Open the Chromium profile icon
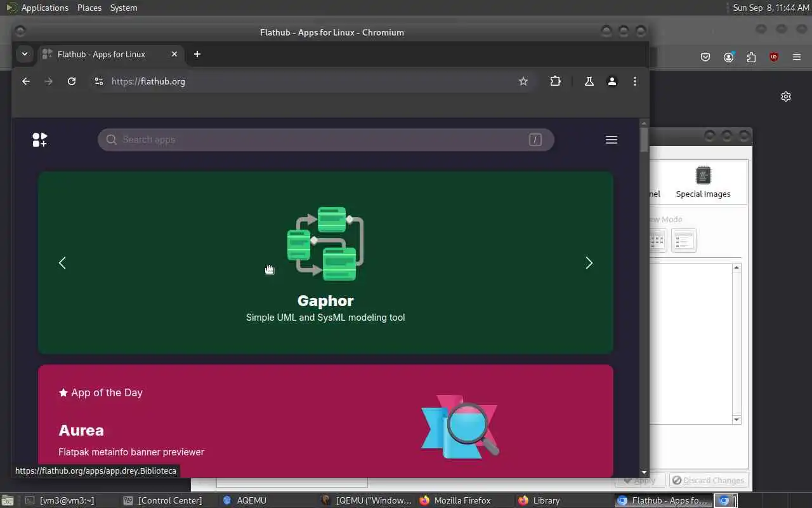 click(612, 81)
